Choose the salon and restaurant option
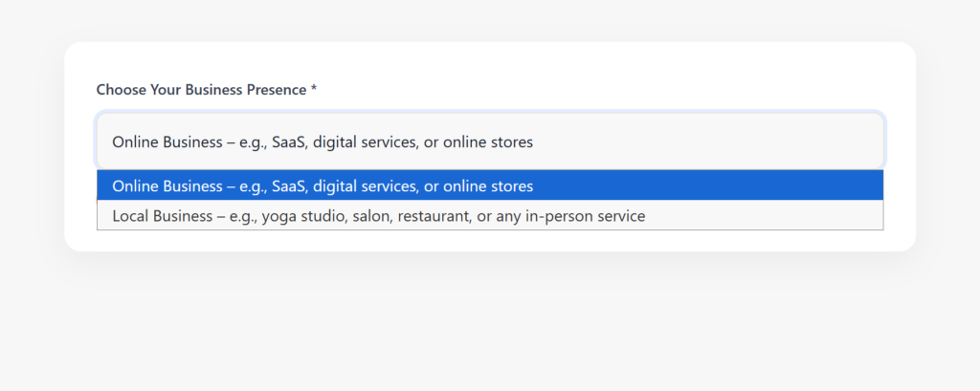 (x=378, y=216)
